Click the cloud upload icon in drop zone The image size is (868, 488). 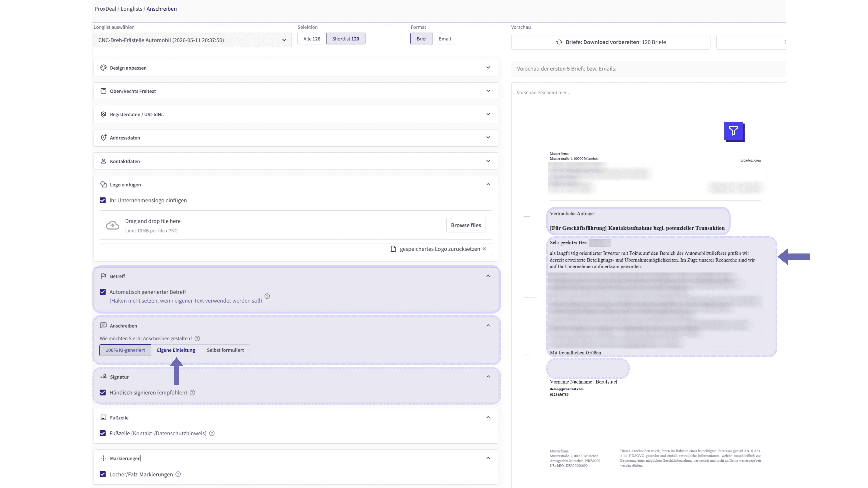click(113, 225)
